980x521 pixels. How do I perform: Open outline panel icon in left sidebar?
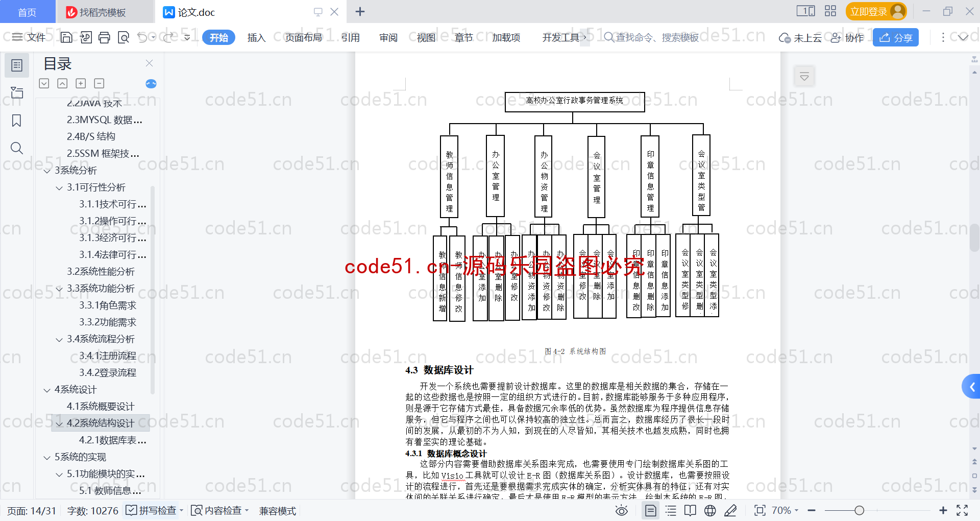click(17, 65)
